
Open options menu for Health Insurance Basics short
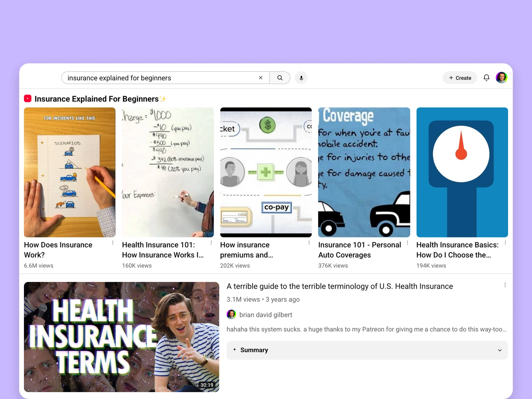(x=505, y=243)
